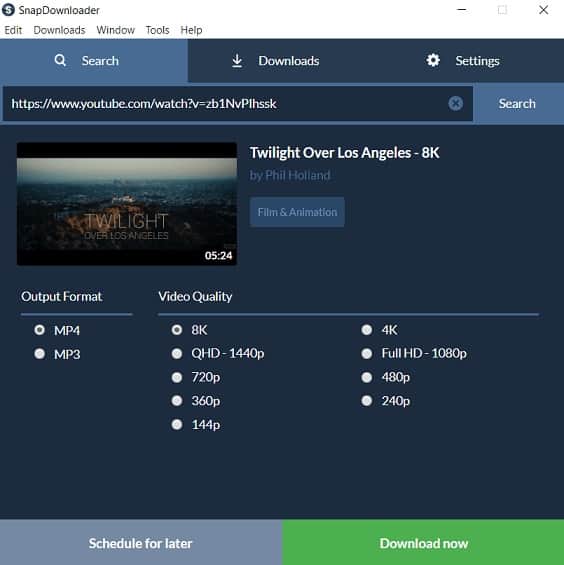This screenshot has height=565, width=564.
Task: Click the Output Format heading
Action: pos(62,297)
